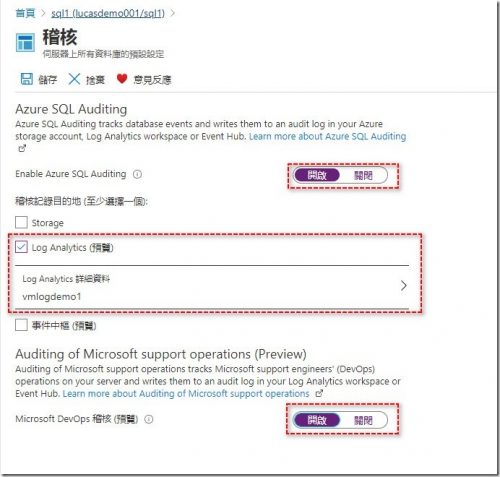Click the auditing page icon beside the title

tap(25, 43)
